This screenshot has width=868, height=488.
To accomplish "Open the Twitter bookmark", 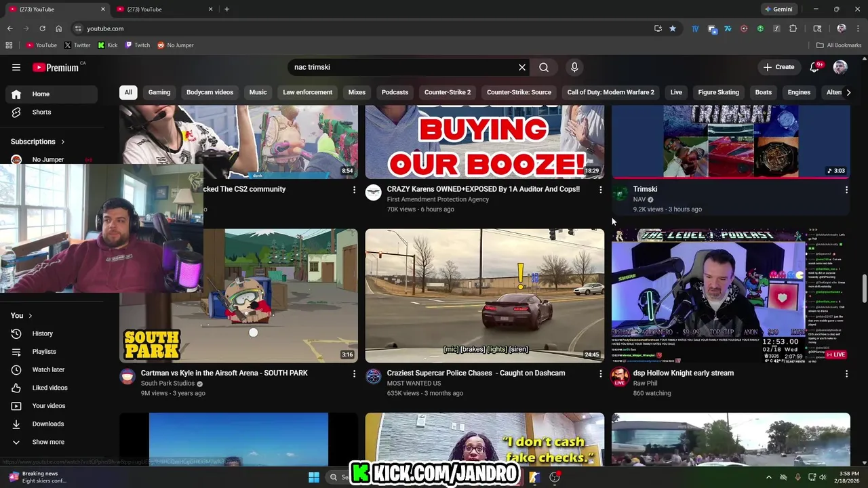I will click(77, 45).
